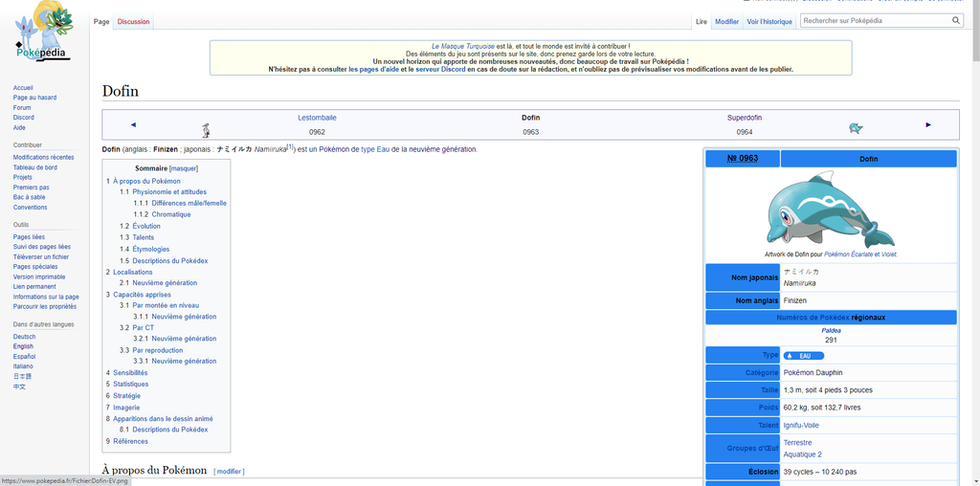Image resolution: width=980 pixels, height=486 pixels.
Task: Switch to the Page tab
Action: (x=101, y=22)
